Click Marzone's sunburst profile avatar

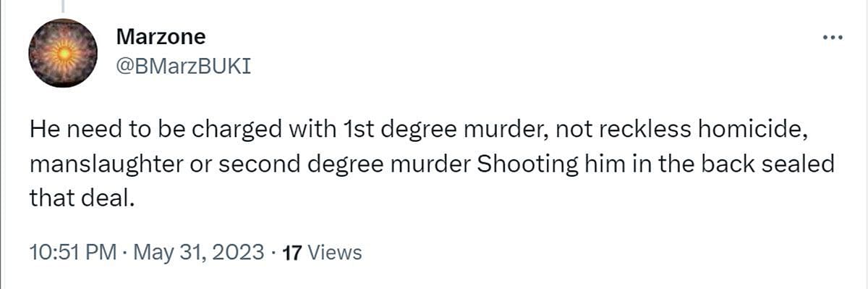(63, 53)
